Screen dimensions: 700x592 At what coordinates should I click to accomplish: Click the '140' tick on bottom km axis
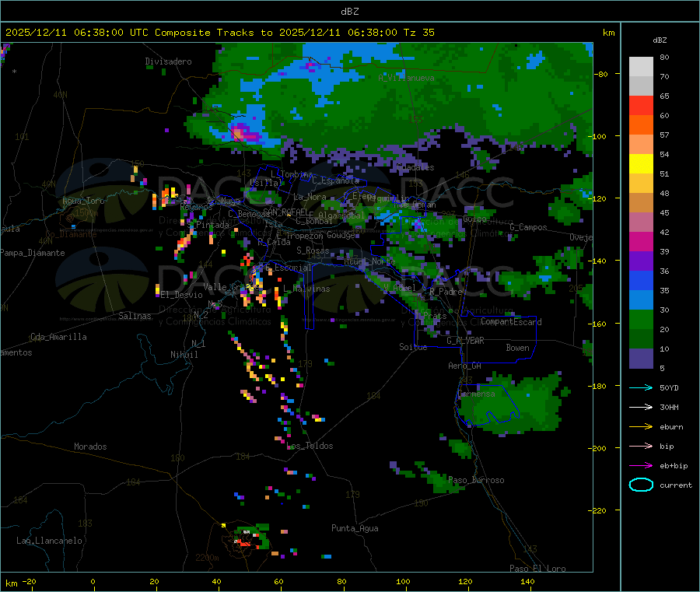(527, 581)
